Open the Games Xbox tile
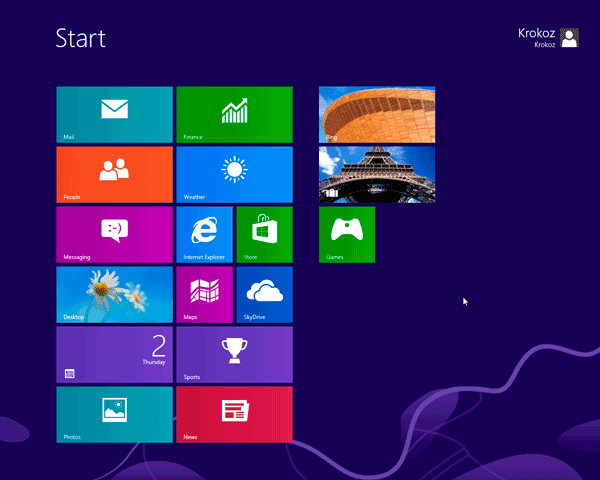 pos(347,235)
